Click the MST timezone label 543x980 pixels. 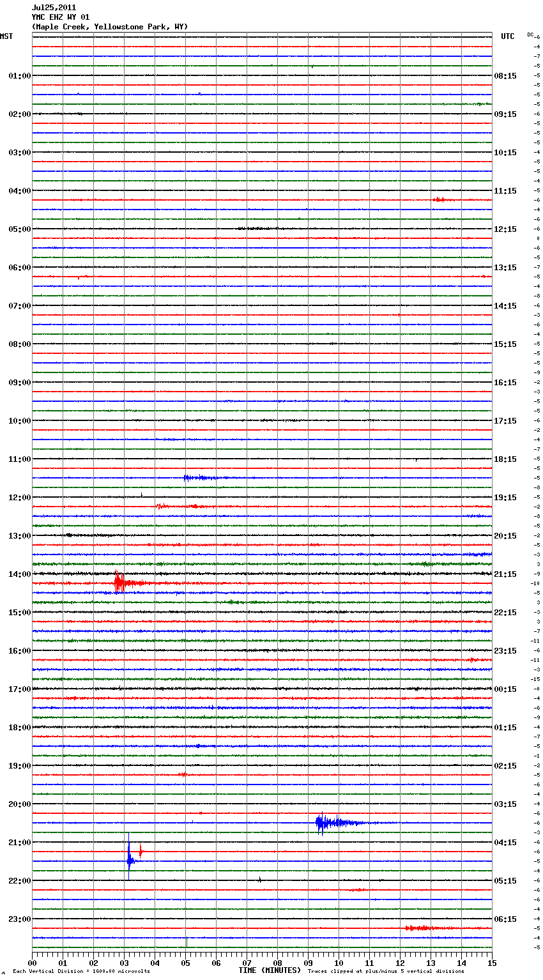click(6, 36)
